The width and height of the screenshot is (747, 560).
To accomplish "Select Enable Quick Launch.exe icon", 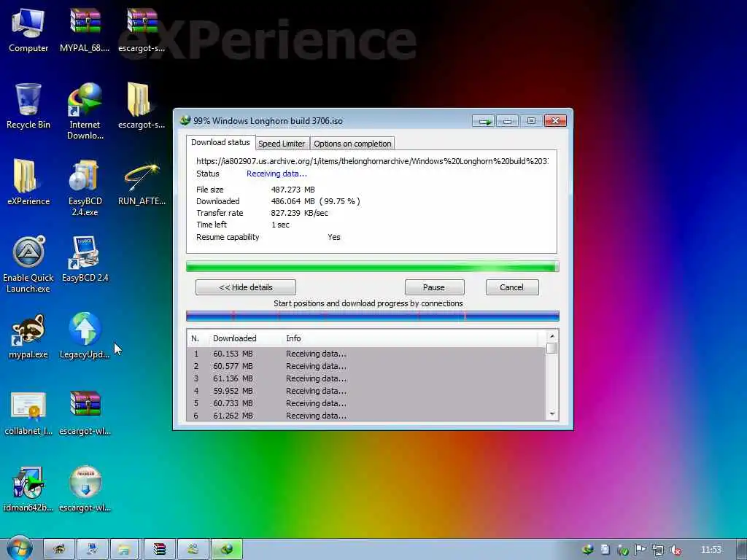I will click(x=28, y=264).
